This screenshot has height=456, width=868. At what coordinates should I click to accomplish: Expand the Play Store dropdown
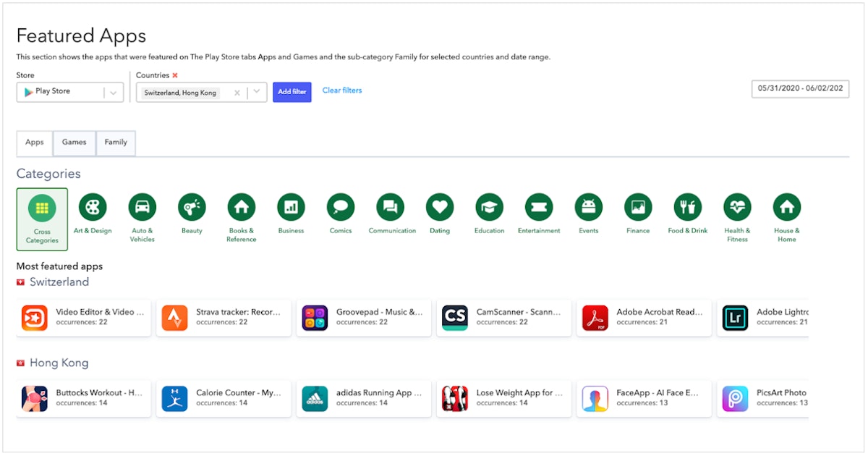pyautogui.click(x=114, y=93)
